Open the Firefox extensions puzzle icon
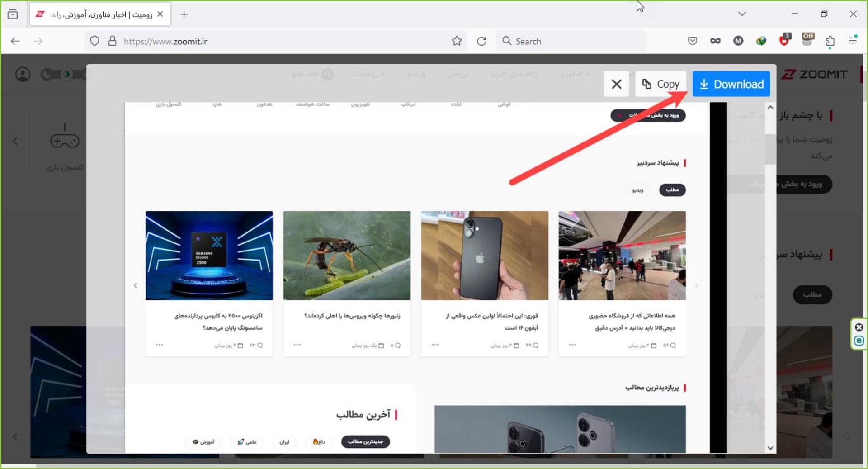 pos(830,41)
